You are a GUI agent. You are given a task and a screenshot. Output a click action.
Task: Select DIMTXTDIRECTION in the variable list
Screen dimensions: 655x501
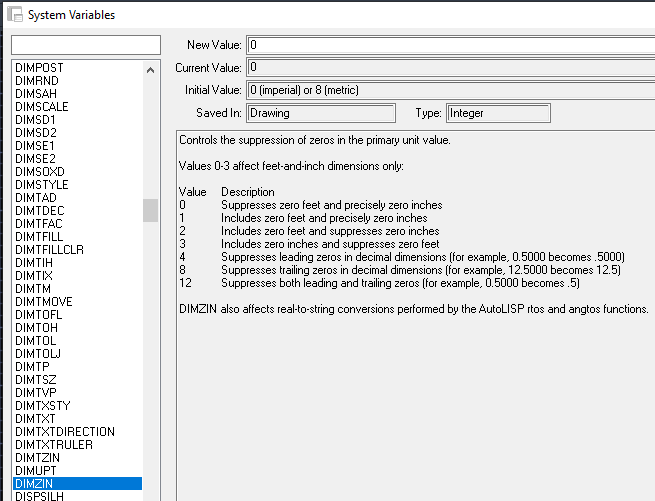[x=77, y=432]
